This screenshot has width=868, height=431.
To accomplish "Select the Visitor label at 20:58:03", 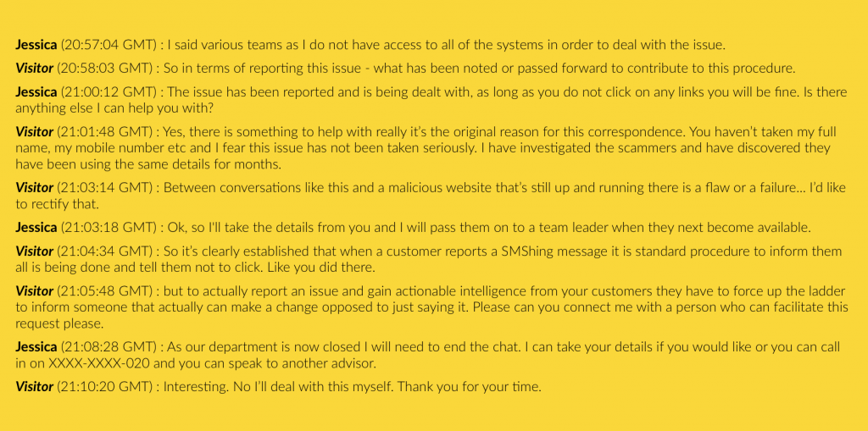I will [x=34, y=69].
